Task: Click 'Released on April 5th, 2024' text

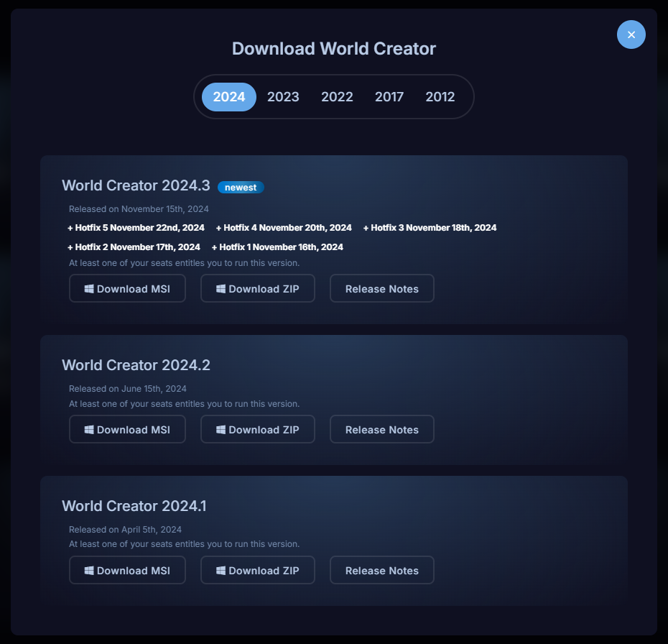Action: (125, 529)
